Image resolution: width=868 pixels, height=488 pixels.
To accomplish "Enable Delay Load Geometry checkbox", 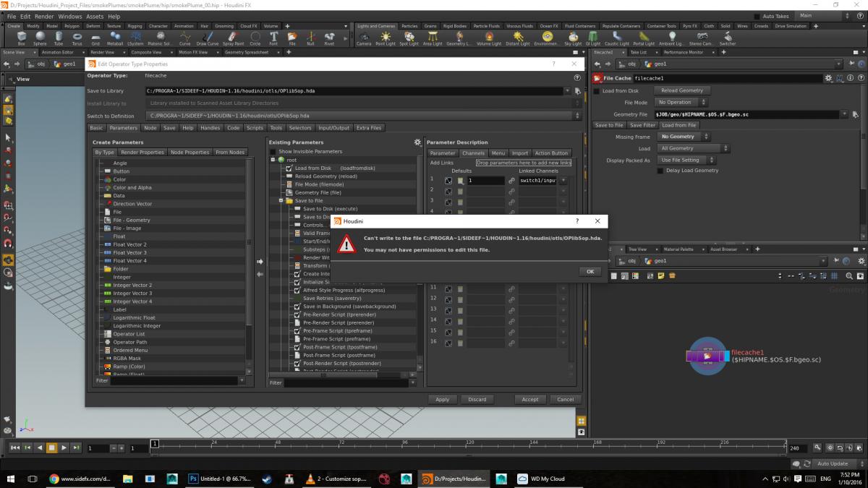I will (x=660, y=171).
